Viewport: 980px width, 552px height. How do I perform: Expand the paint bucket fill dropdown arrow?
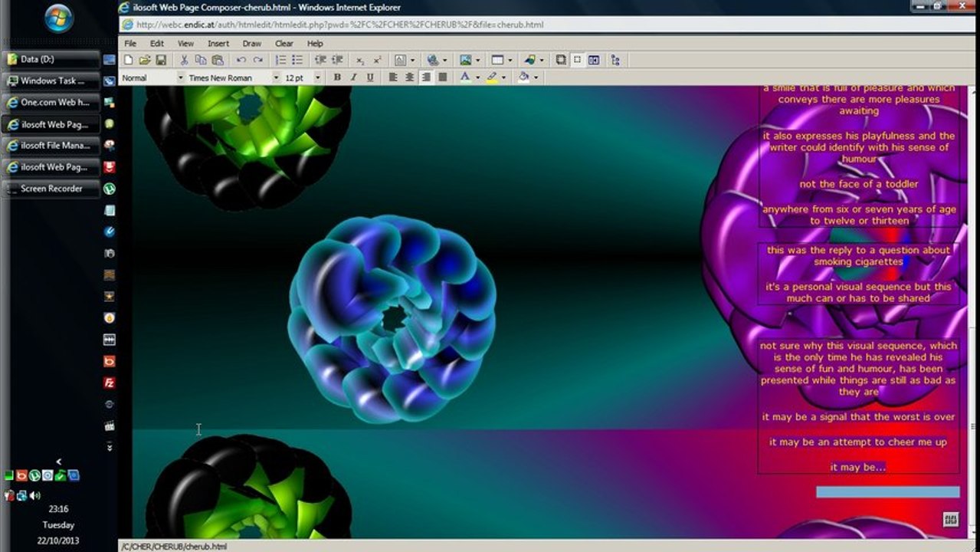tap(536, 77)
